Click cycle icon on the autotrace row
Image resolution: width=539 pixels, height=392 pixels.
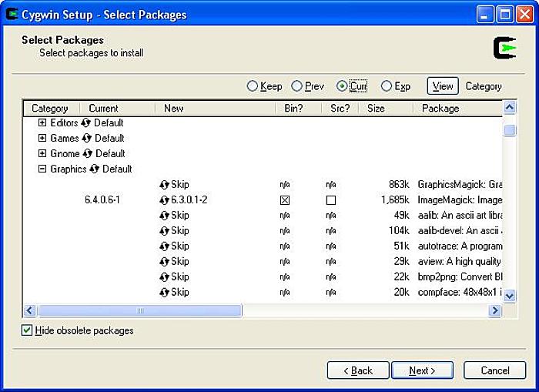pyautogui.click(x=164, y=246)
